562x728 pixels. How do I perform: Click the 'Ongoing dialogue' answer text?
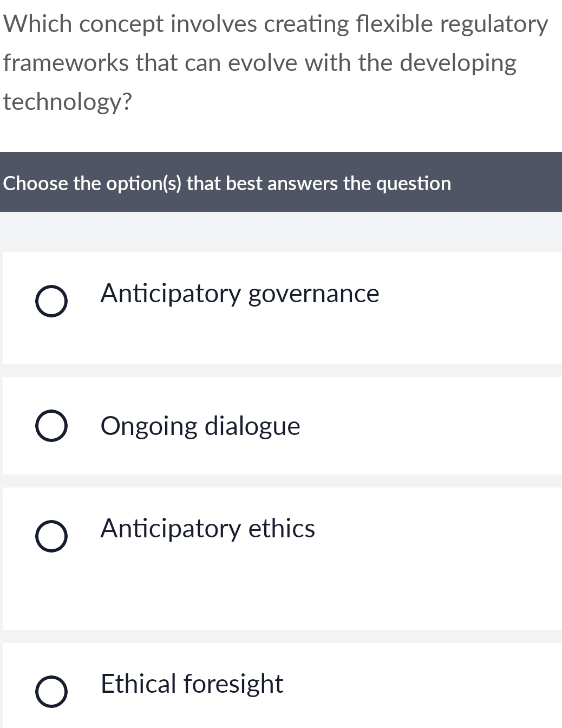click(200, 426)
